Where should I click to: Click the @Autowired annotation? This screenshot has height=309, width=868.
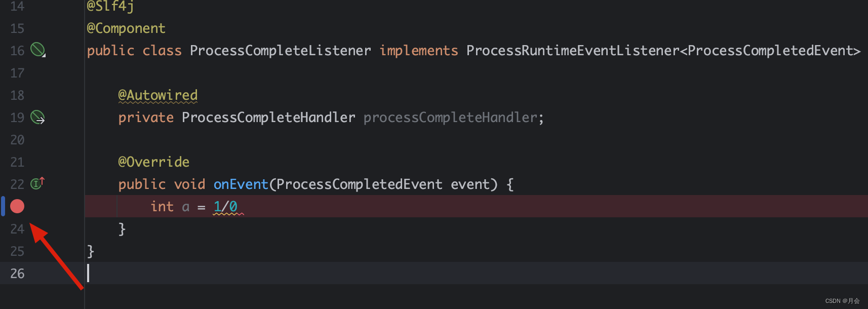click(157, 95)
